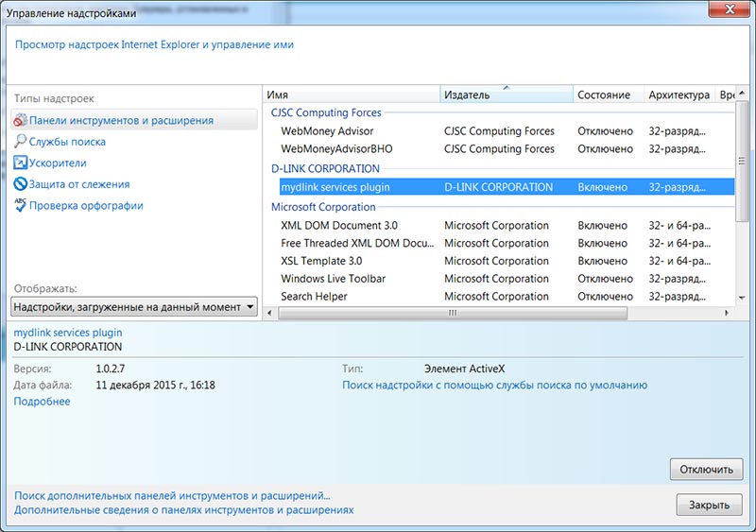This screenshot has width=756, height=532.
Task: Click the Tracking Protection blocked icon
Action: 20,183
